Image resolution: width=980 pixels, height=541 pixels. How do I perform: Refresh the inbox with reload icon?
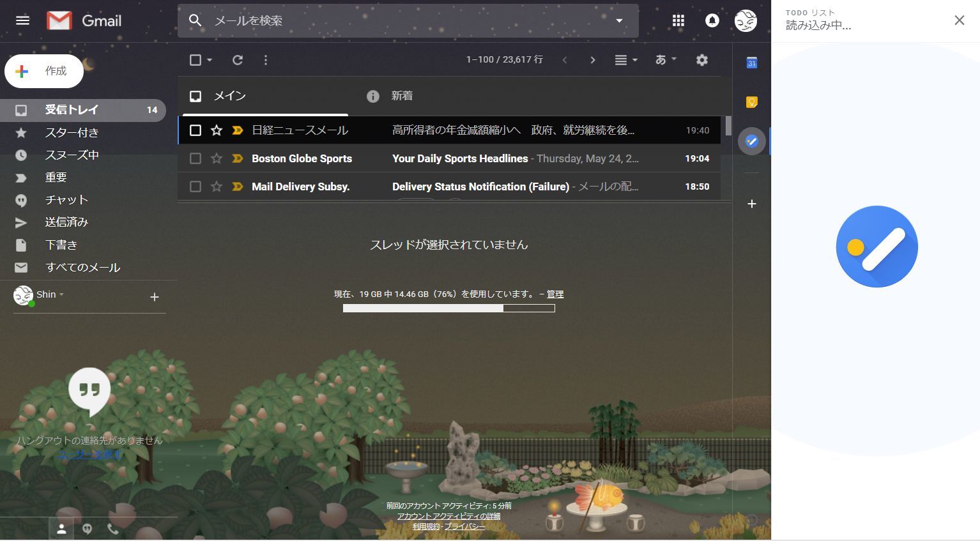click(x=238, y=60)
